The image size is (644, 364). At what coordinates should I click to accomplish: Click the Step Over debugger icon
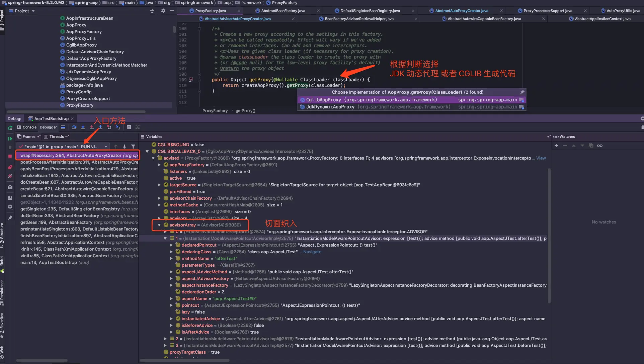[74, 127]
